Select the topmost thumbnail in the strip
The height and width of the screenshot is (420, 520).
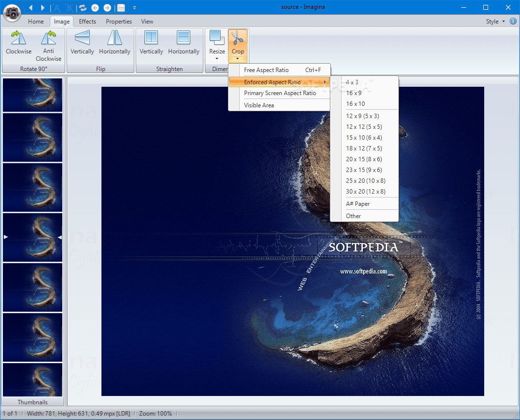(32, 95)
